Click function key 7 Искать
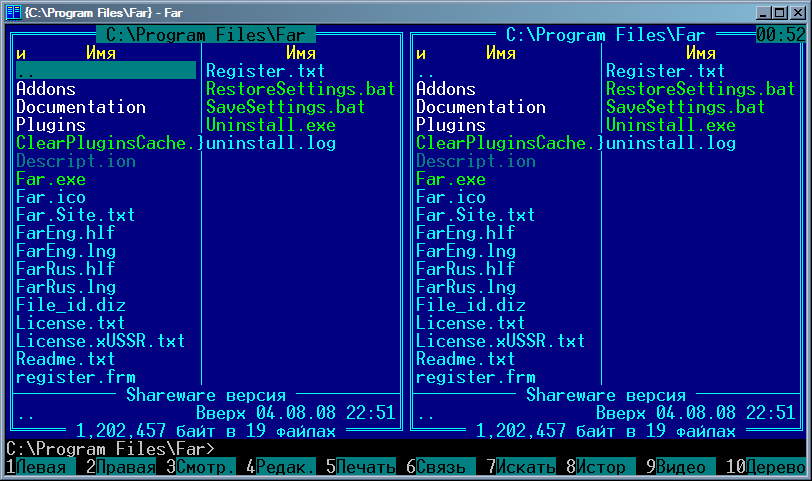The image size is (812, 481). tap(520, 467)
